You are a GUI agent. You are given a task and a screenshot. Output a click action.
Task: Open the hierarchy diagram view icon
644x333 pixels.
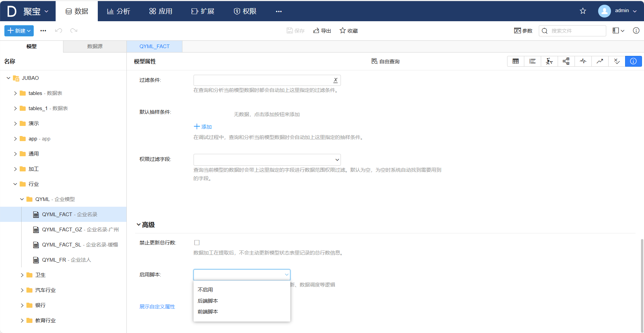(566, 61)
